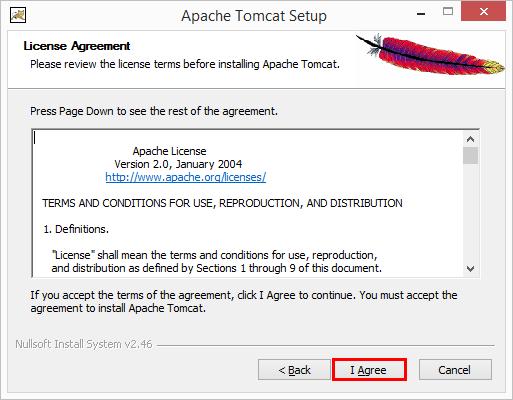Click the license scrollbar up arrow
Viewport: 513px width, 400px height.
470,139
